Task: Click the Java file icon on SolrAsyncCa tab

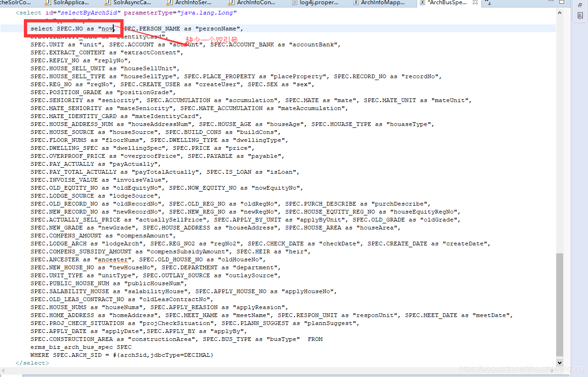Action: (x=107, y=3)
